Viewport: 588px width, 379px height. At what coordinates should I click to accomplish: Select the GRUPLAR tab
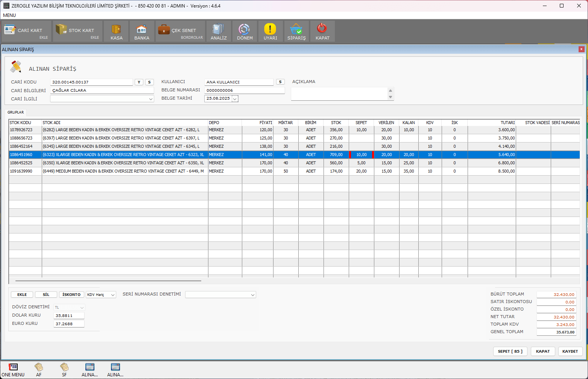(x=16, y=112)
